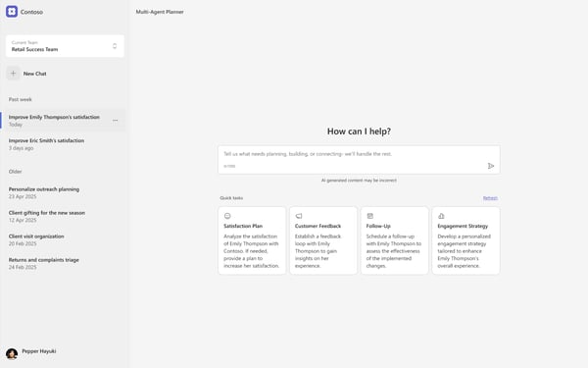This screenshot has height=368, width=588.
Task: Open the ellipsis menu for Emily Thompson chat
Action: [x=115, y=121]
